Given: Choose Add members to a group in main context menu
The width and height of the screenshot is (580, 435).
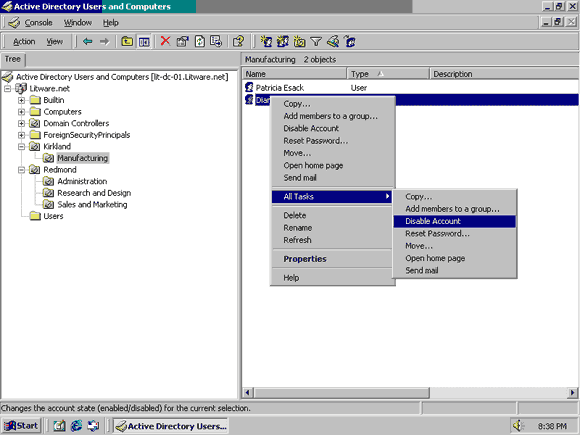Looking at the screenshot, I should tap(333, 116).
